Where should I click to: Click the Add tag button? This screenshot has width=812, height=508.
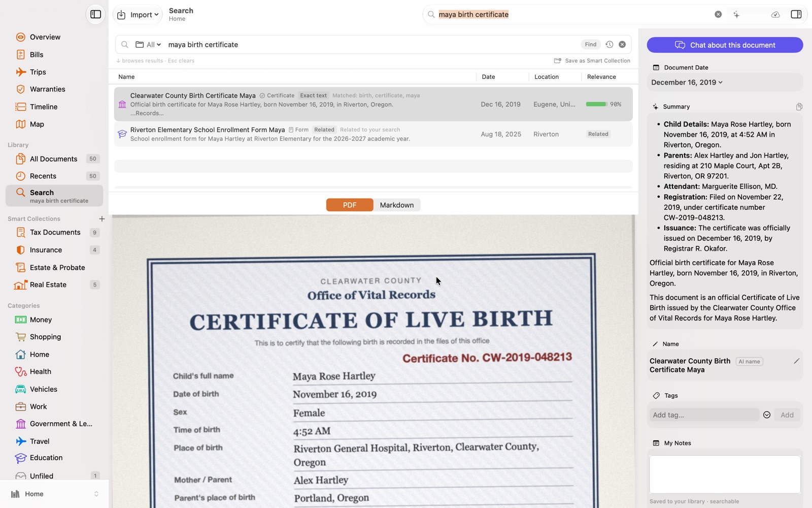(x=787, y=415)
